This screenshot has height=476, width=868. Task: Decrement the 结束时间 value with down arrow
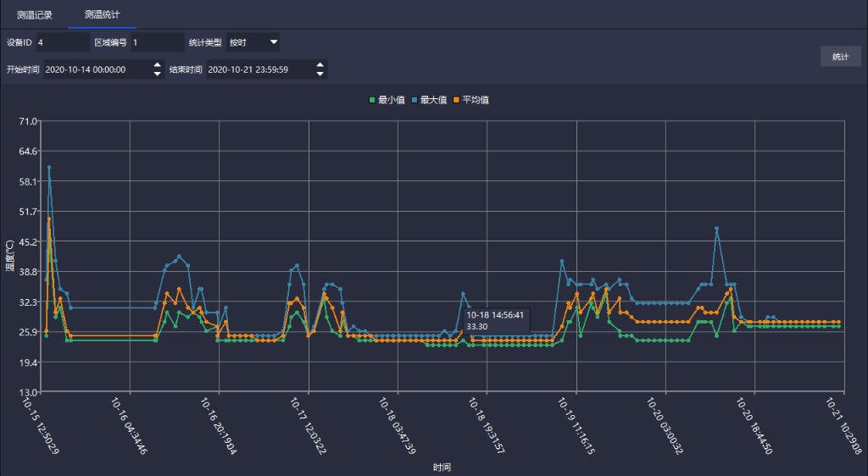tap(320, 74)
